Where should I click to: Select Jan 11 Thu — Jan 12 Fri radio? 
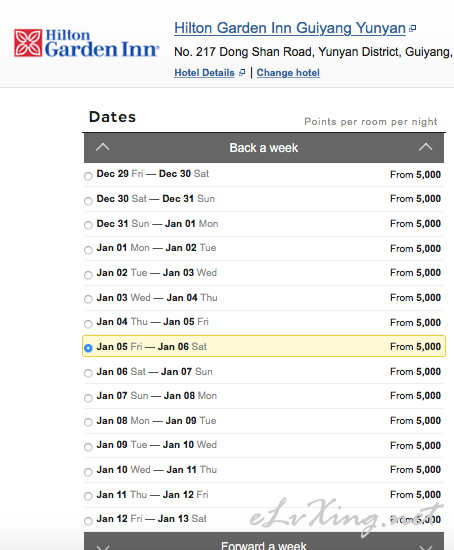(x=88, y=496)
